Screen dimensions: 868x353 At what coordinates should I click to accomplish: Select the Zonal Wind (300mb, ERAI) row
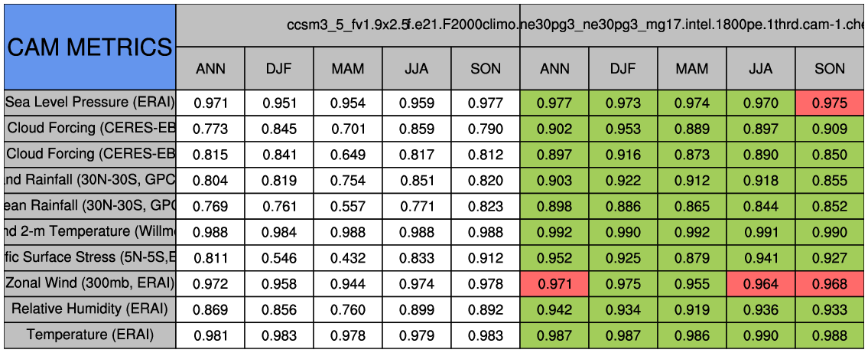coord(89,283)
